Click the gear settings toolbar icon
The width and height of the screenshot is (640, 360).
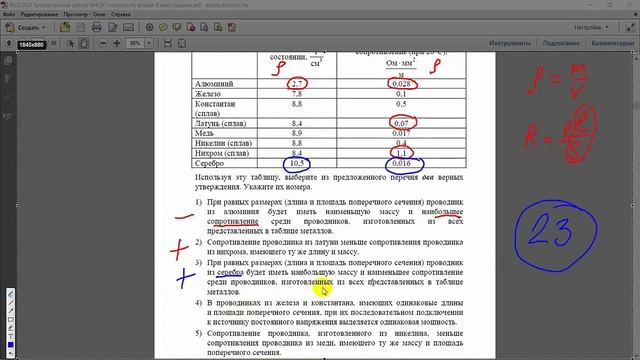pyautogui.click(x=149, y=27)
